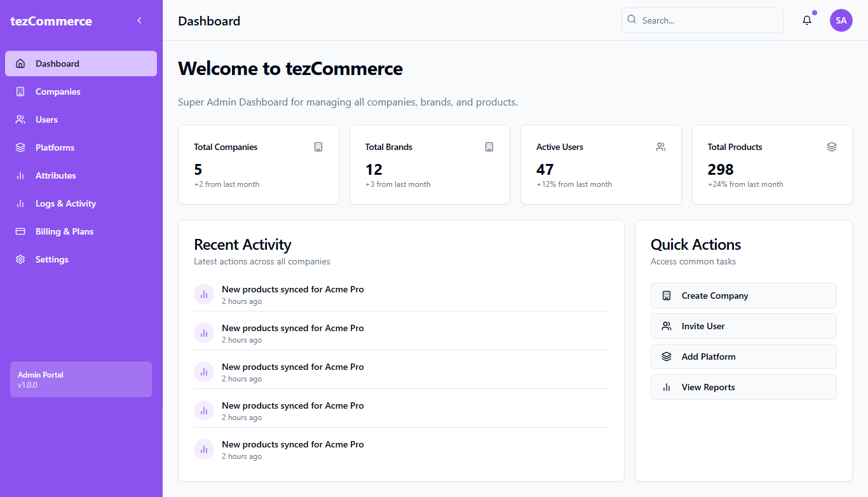Click the Search input field
868x497 pixels.
(x=703, y=20)
